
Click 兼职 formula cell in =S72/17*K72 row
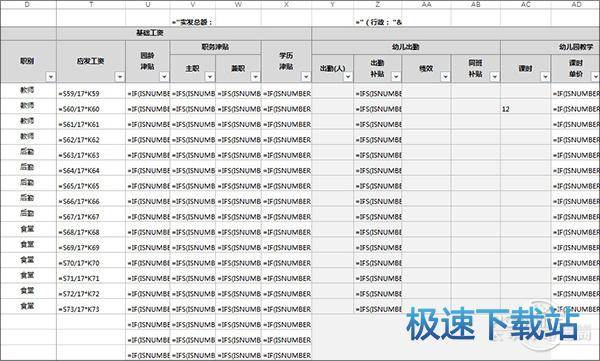(238, 291)
